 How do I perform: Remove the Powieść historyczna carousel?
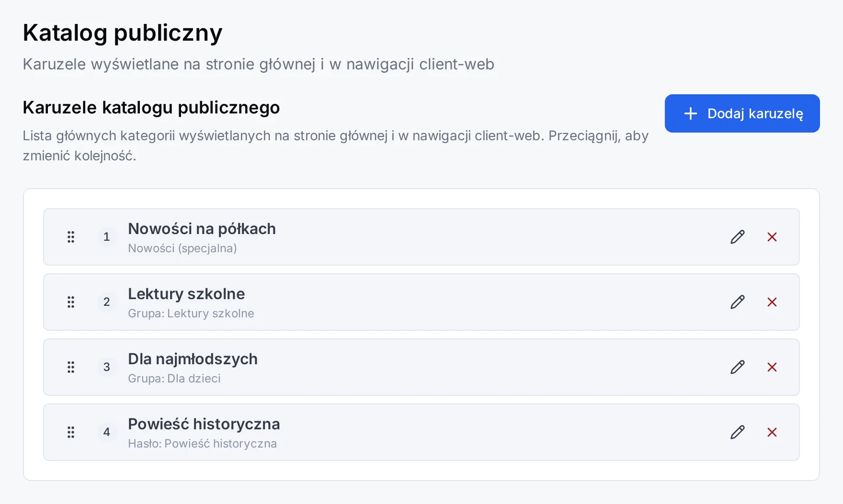click(772, 432)
